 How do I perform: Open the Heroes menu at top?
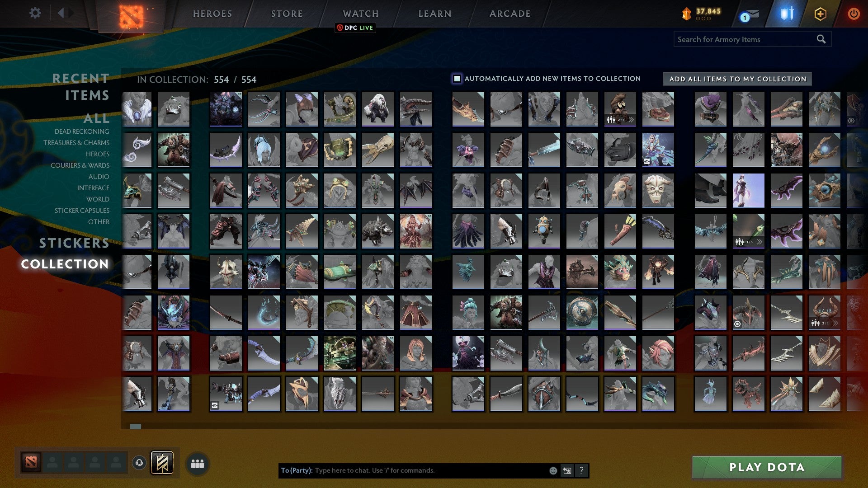[212, 14]
